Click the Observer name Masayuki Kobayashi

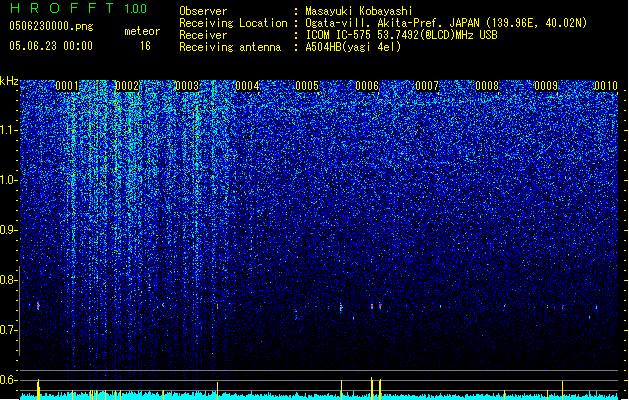(x=359, y=11)
